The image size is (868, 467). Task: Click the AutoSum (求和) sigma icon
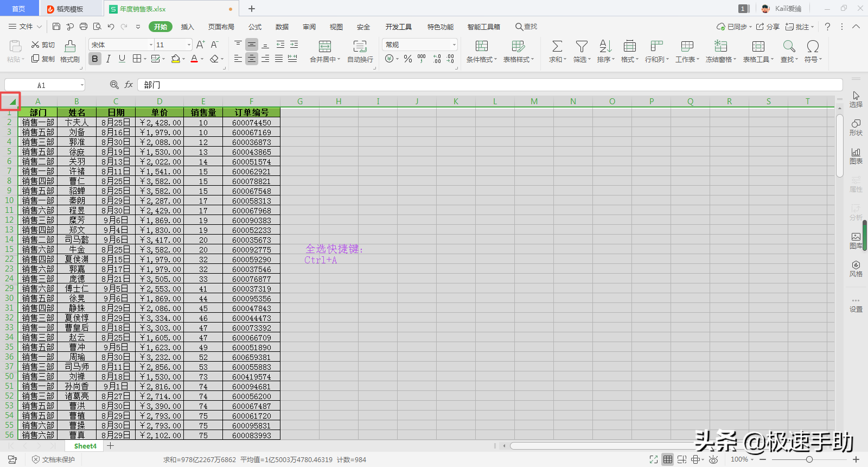click(557, 47)
